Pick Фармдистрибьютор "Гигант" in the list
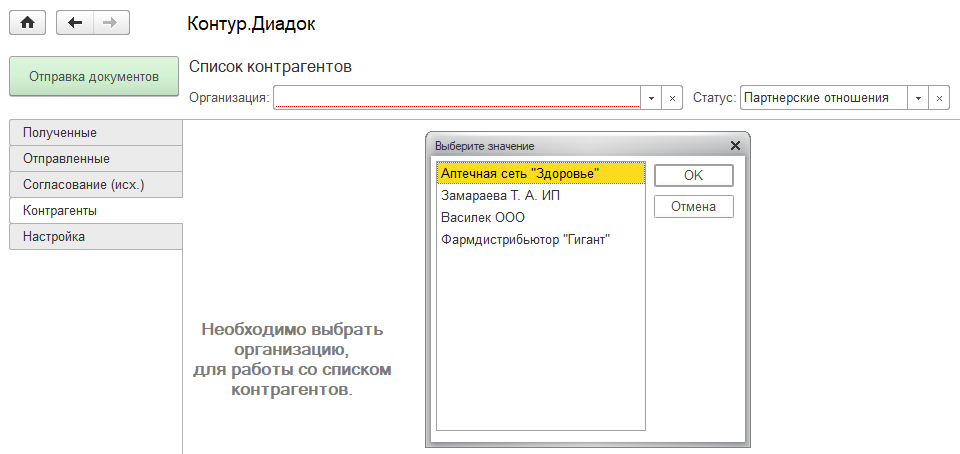Screen dimensions: 960x454 pos(541,240)
